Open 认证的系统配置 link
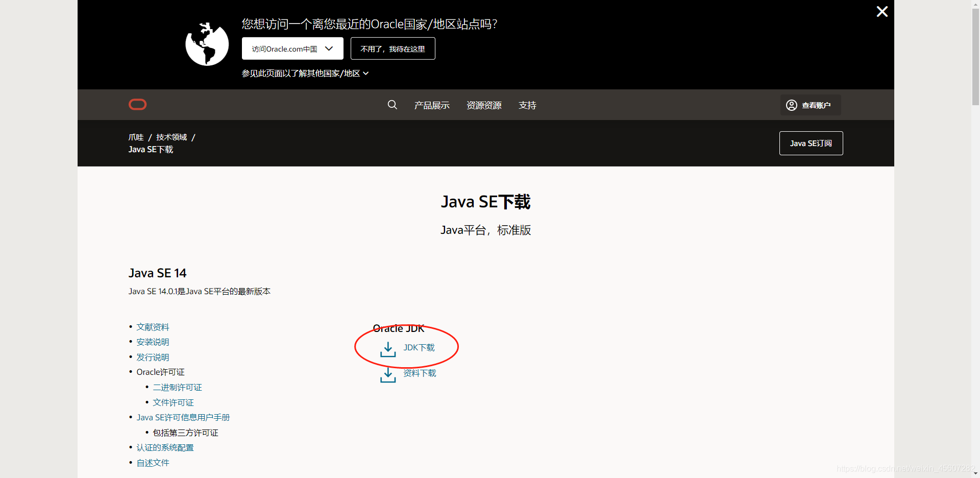The height and width of the screenshot is (478, 980). [x=165, y=448]
